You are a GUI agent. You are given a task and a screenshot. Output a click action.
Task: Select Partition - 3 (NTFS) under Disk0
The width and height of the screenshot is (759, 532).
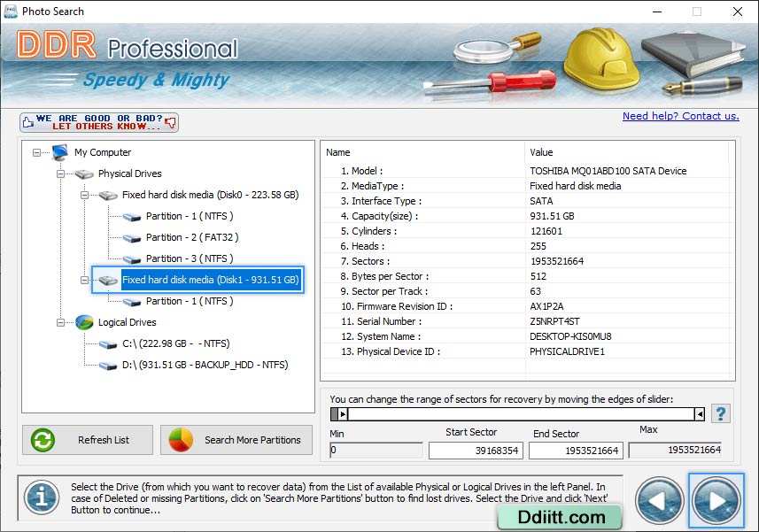[190, 258]
